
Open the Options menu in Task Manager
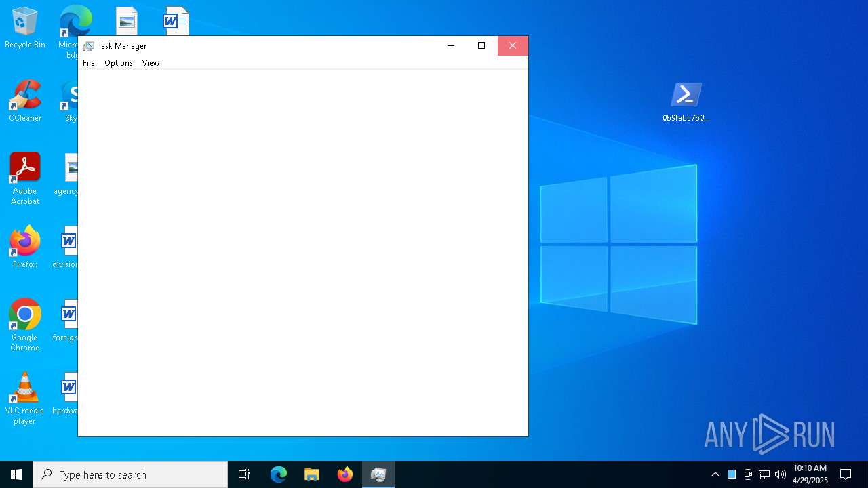[119, 63]
